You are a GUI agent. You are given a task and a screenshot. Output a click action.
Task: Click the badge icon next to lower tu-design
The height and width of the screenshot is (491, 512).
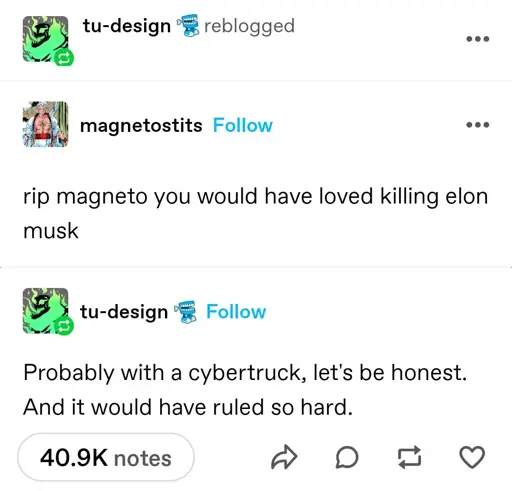(x=185, y=312)
